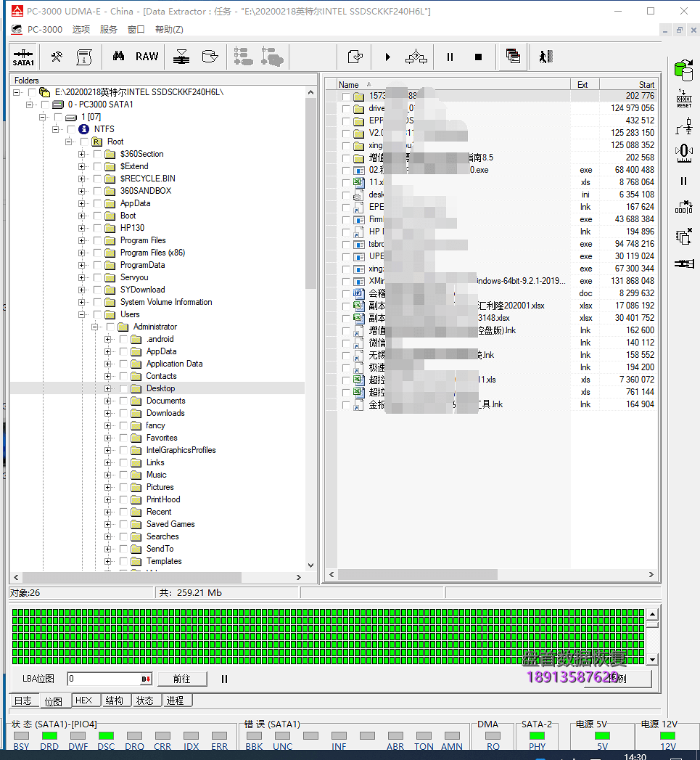700x760 pixels.
Task: Open the 帮助(Z) menu
Action: (169, 30)
